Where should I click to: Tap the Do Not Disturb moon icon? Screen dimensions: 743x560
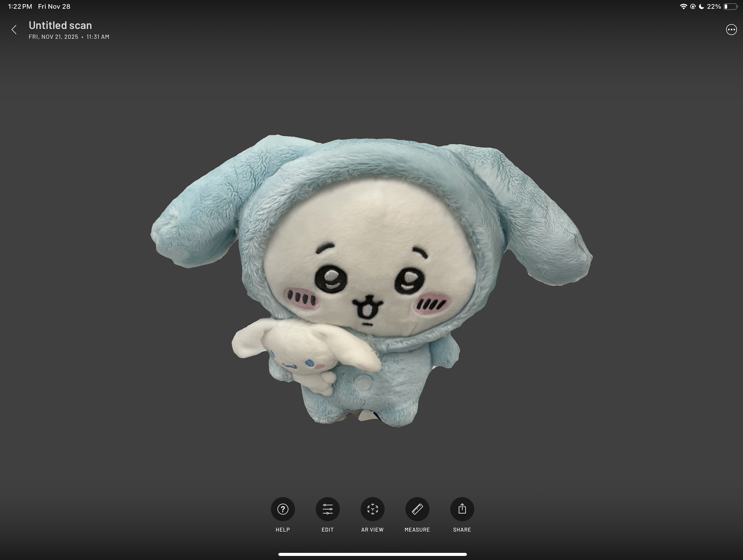click(x=701, y=6)
